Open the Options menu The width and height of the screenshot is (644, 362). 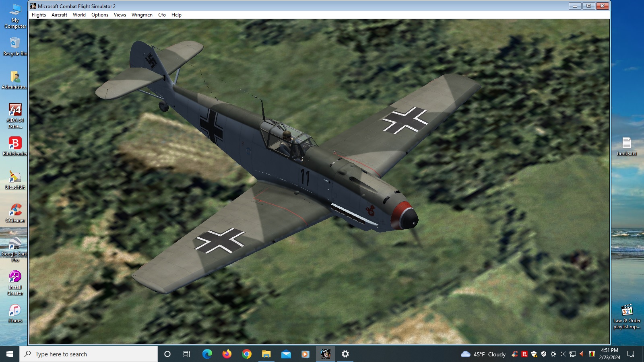[x=100, y=15]
